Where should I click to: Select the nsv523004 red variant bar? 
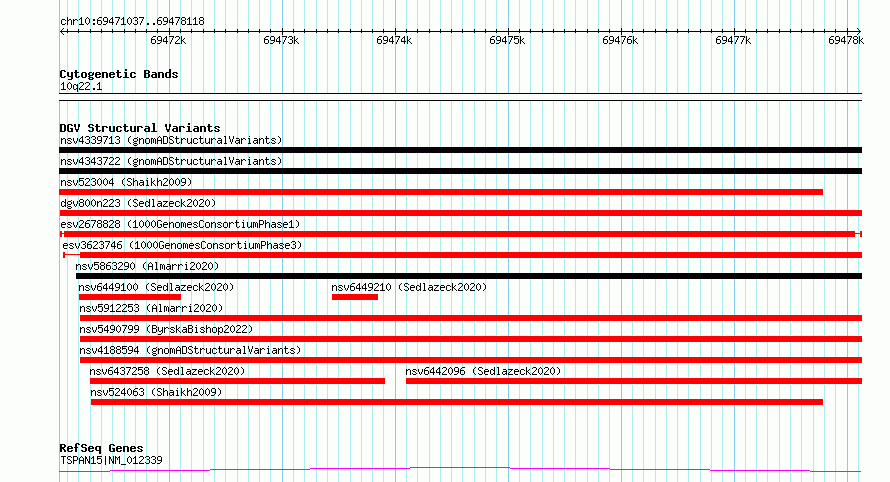point(441,192)
